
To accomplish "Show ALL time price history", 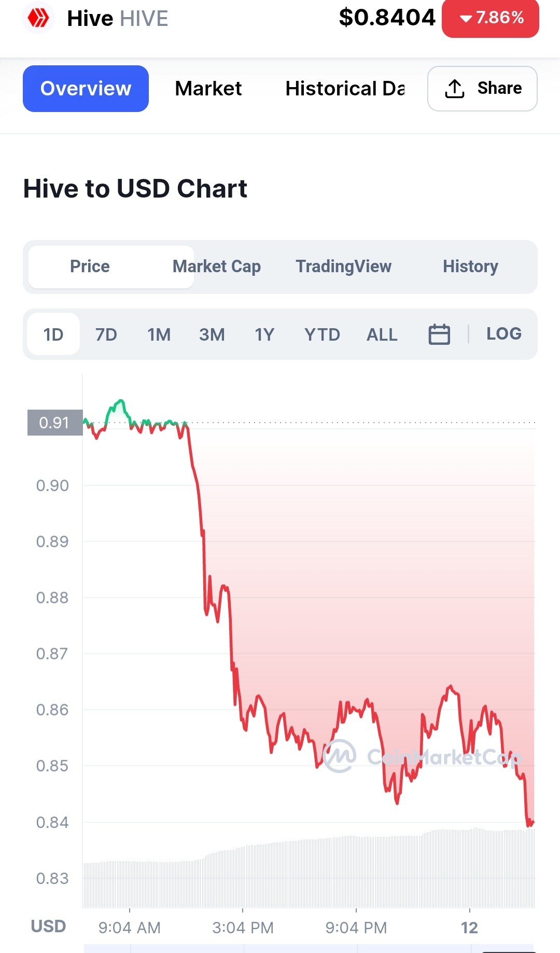I will pos(382,334).
